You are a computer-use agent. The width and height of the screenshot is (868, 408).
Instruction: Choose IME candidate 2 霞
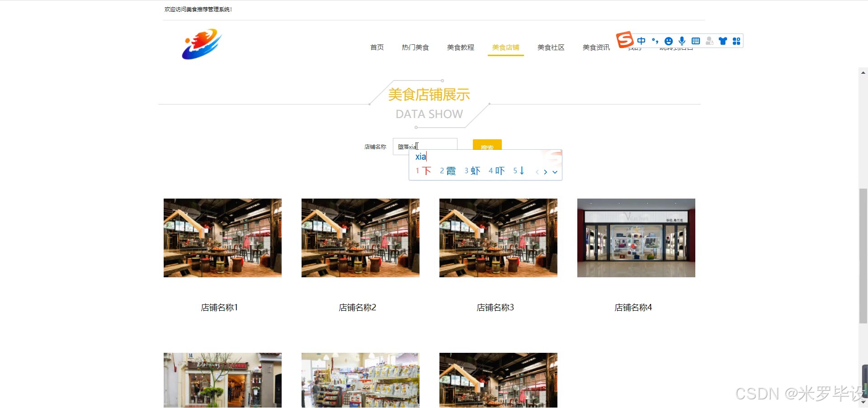(x=448, y=171)
